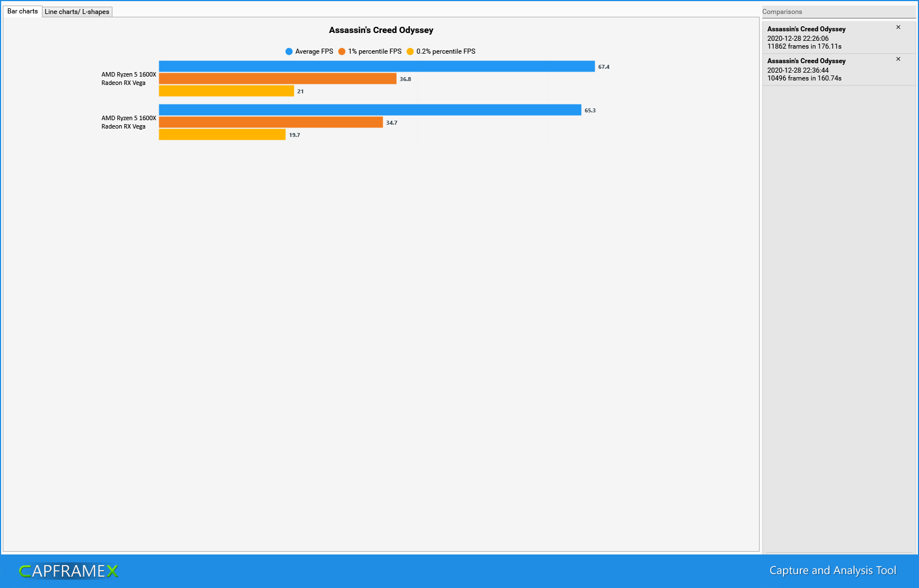Click the orange 1% percentile legend dot
The height and width of the screenshot is (588, 919).
(342, 51)
